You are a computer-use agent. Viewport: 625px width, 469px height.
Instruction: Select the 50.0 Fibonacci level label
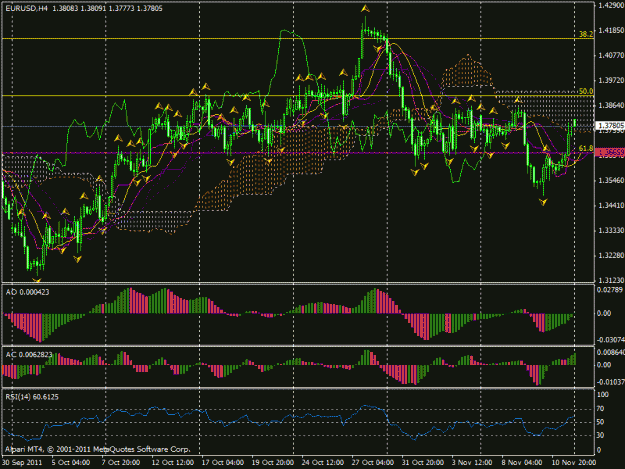point(586,91)
